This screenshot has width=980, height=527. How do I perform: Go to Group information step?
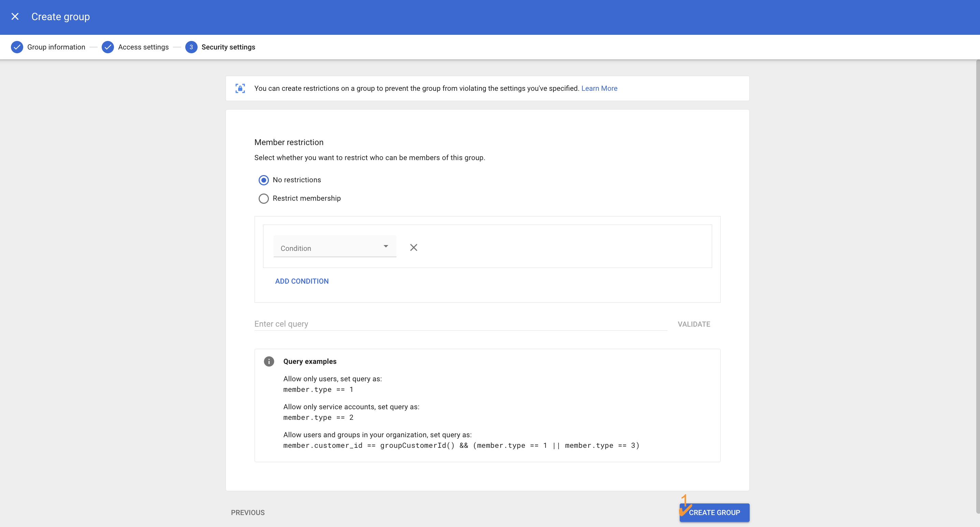(x=56, y=47)
